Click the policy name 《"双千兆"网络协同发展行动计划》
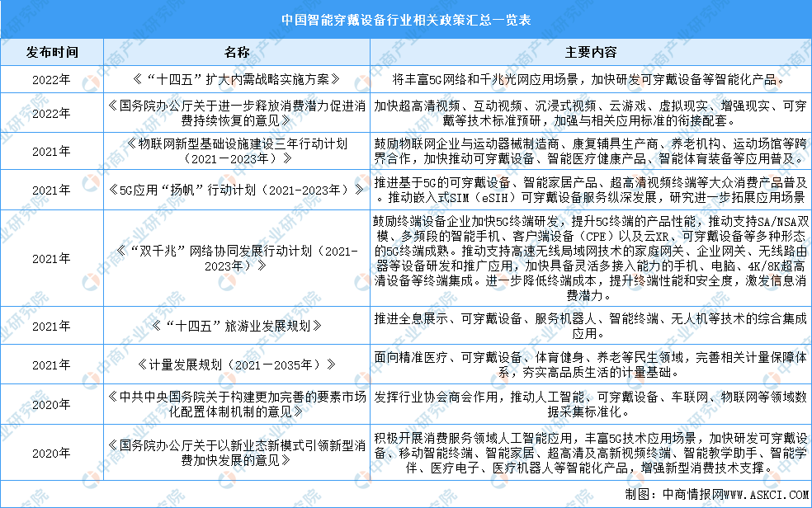 [x=237, y=259]
